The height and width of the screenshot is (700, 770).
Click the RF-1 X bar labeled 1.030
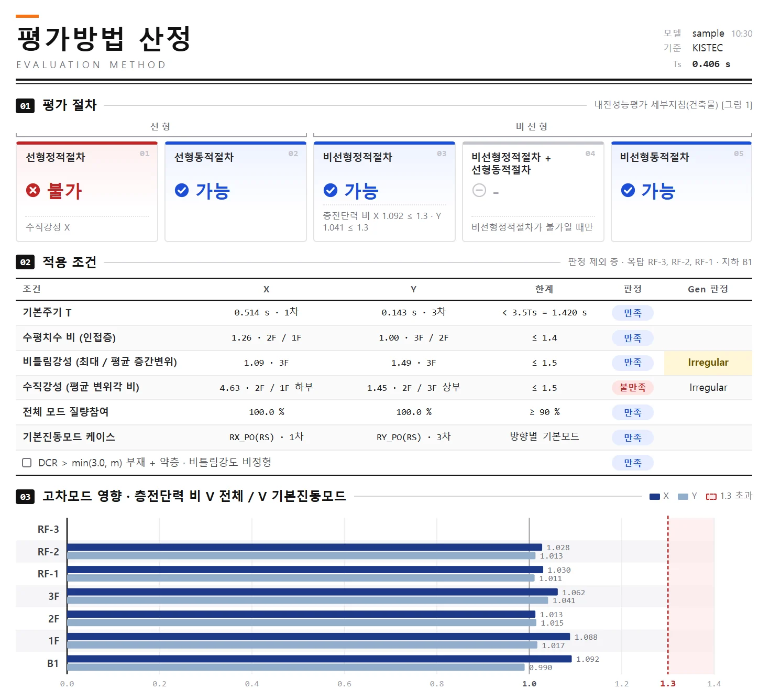[x=305, y=570]
